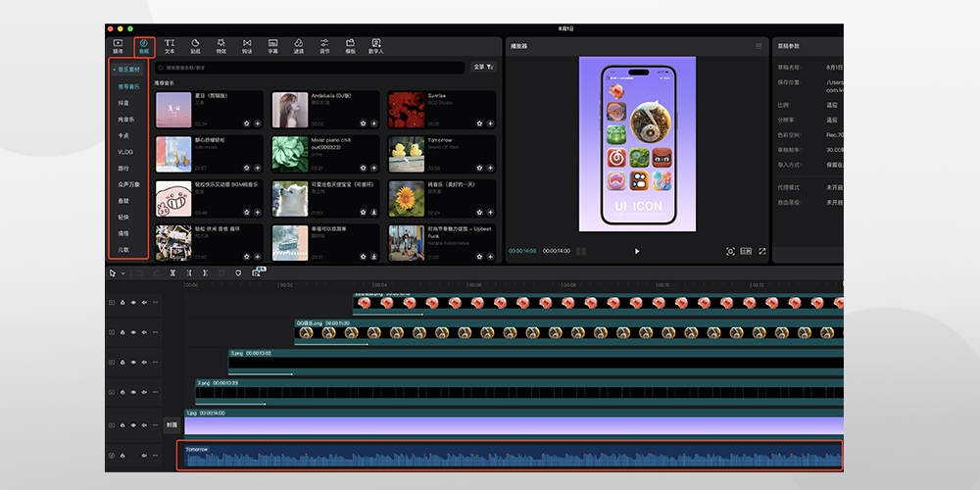Image resolution: width=980 pixels, height=490 pixels.
Task: Mute the QQ音乐.png track
Action: pyautogui.click(x=144, y=332)
